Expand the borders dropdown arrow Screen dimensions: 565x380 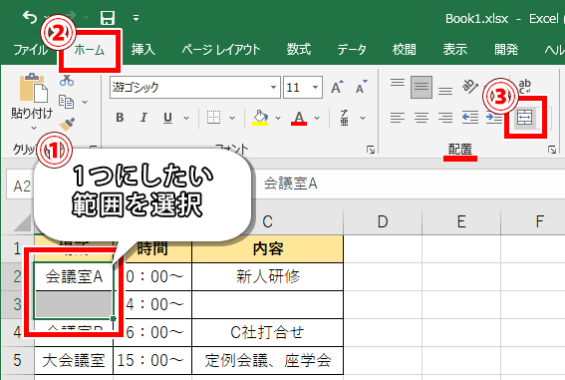click(232, 118)
